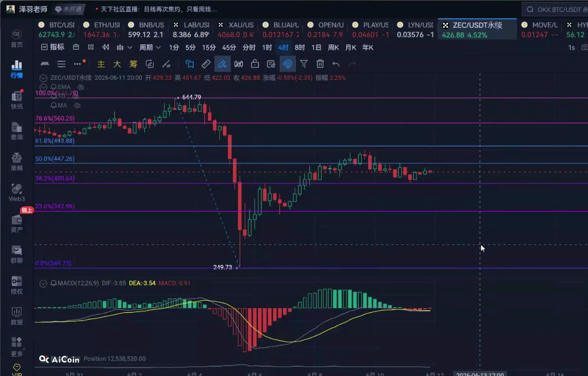Viewport: 588px width, 376px height.
Task: Click the rewind replay icon
Action: (106, 47)
